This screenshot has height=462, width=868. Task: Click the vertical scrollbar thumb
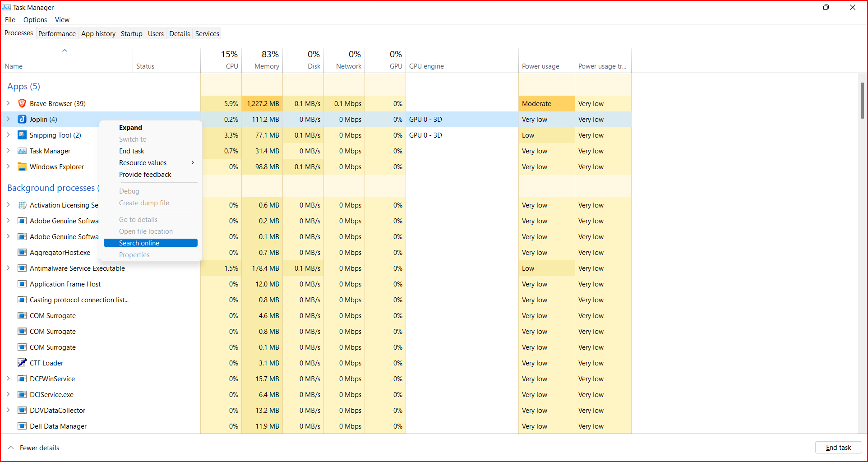click(863, 100)
